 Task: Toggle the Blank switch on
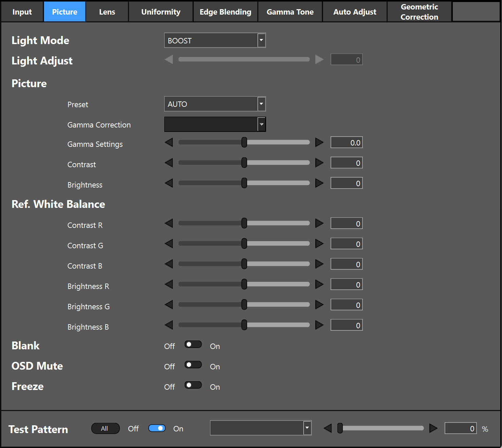tap(193, 345)
